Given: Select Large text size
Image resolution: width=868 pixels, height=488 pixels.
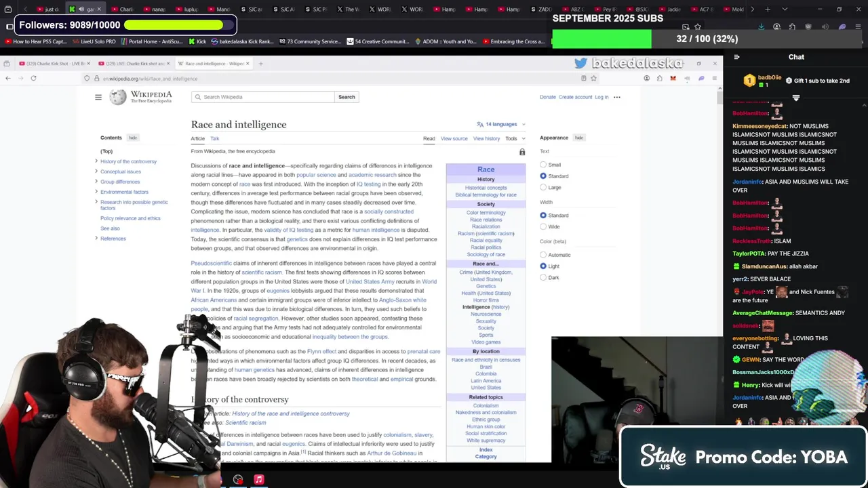Looking at the screenshot, I should pyautogui.click(x=543, y=187).
